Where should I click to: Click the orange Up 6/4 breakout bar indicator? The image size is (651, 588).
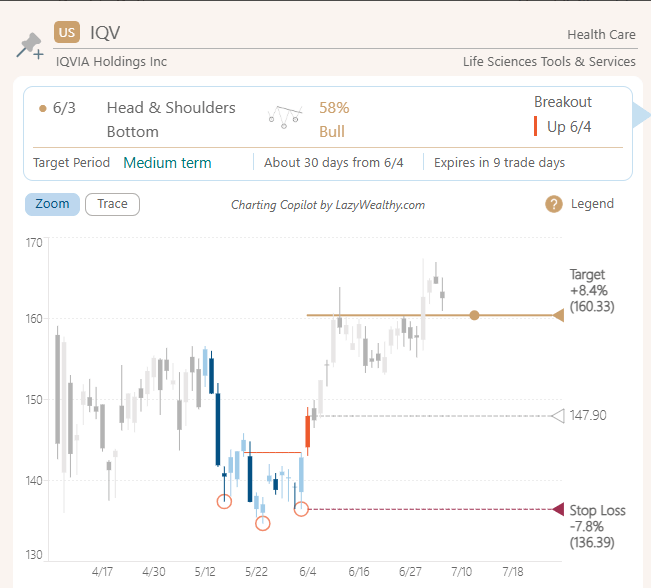click(537, 127)
